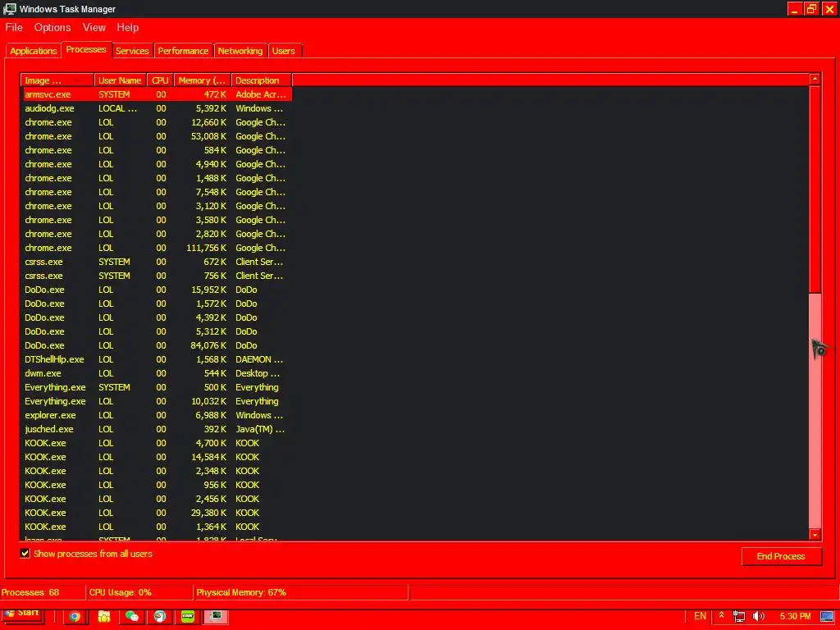Switch to the Applications tab
The height and width of the screenshot is (630, 840).
(x=33, y=51)
